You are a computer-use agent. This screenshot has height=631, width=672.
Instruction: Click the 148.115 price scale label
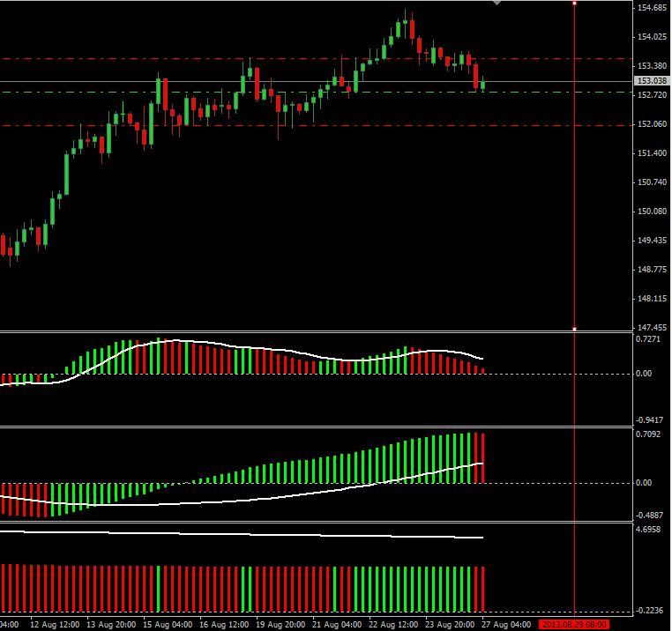coord(652,299)
